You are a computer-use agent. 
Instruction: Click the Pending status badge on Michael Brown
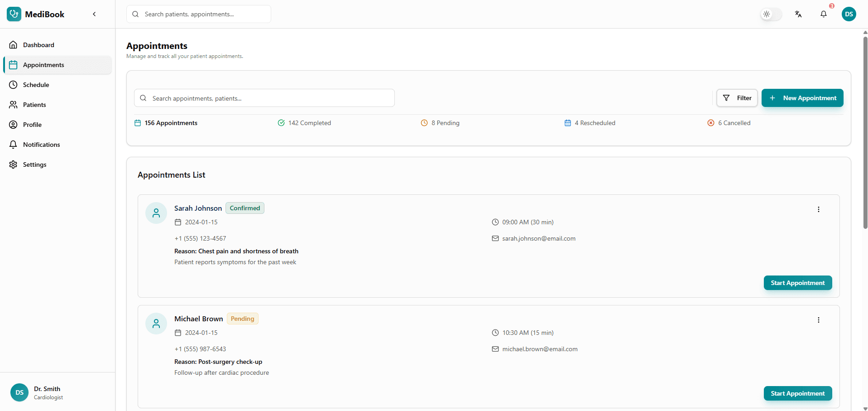click(243, 319)
